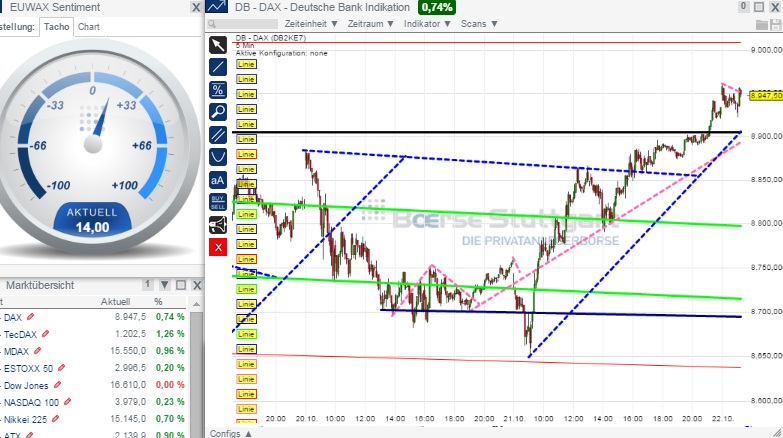Image resolution: width=783 pixels, height=438 pixels.
Task: Click the search field in chart toolbar
Action: pyautogui.click(x=243, y=24)
